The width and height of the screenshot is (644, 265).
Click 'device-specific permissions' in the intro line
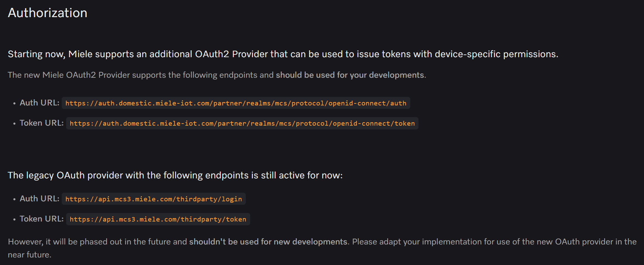[497, 54]
